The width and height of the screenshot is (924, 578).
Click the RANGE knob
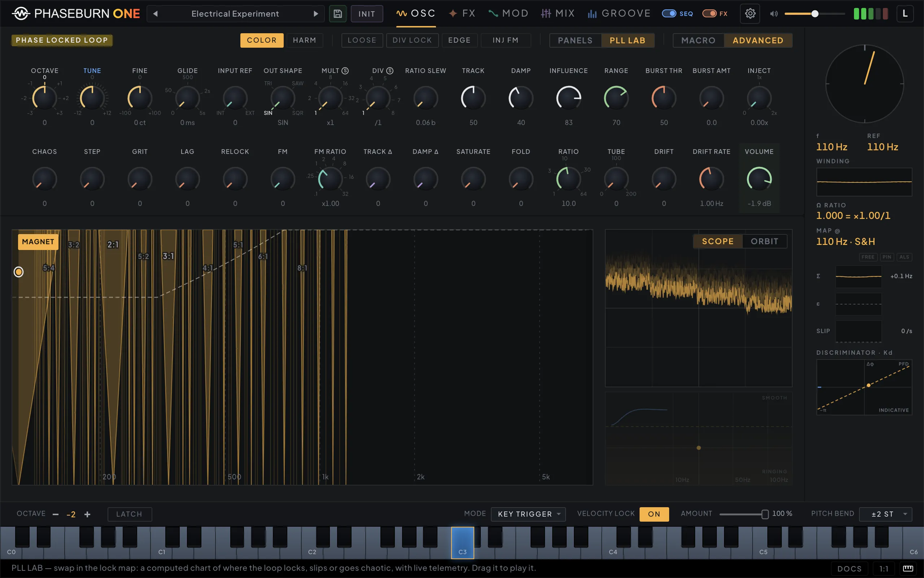[x=616, y=98]
